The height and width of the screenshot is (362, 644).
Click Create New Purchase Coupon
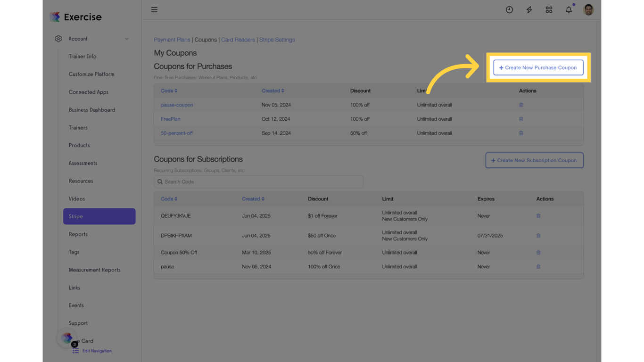pos(538,67)
